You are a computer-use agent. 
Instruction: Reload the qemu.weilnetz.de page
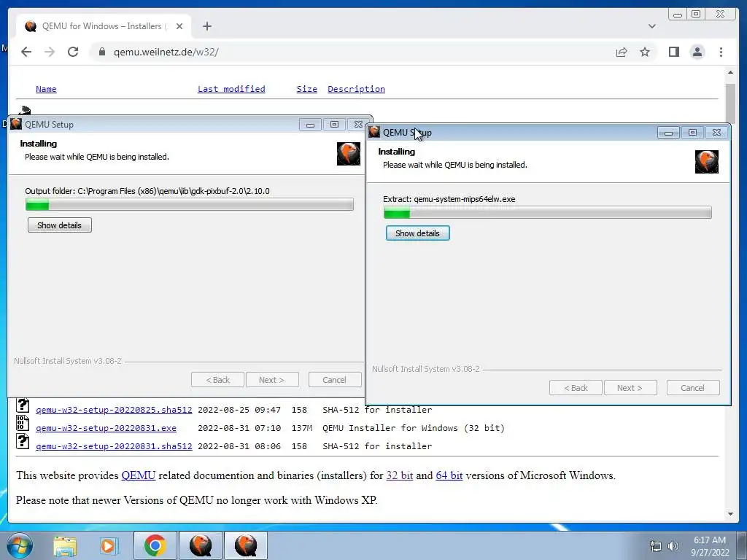(x=73, y=52)
